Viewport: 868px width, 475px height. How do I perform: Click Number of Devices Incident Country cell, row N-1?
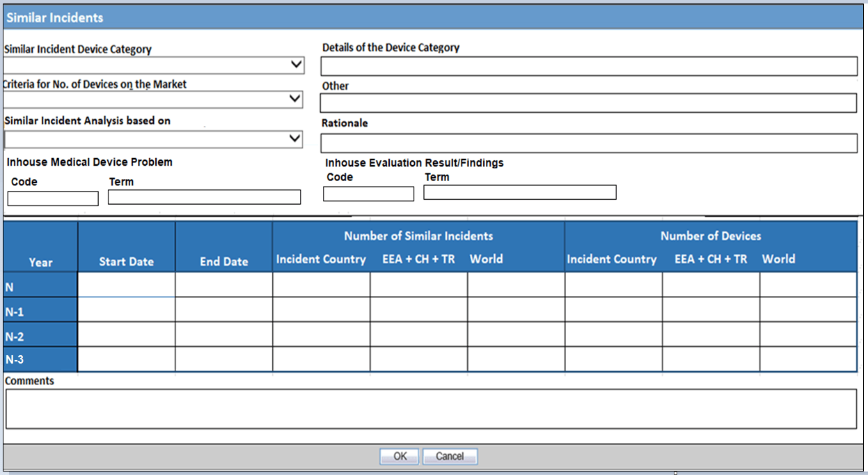[613, 309]
